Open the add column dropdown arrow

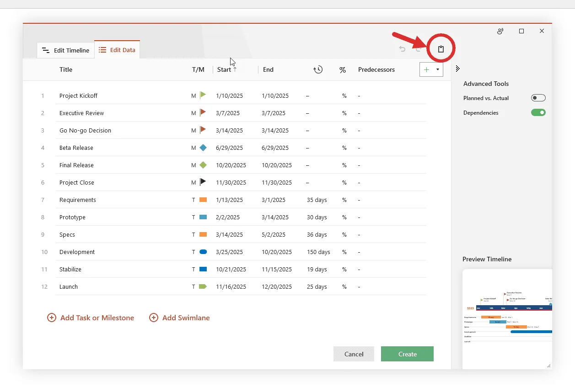tap(438, 69)
